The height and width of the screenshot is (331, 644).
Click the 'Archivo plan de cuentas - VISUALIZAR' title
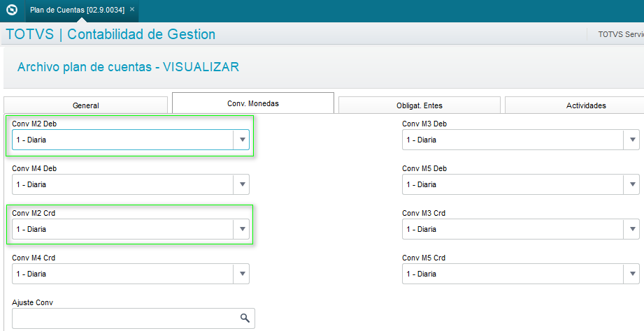[x=128, y=67]
